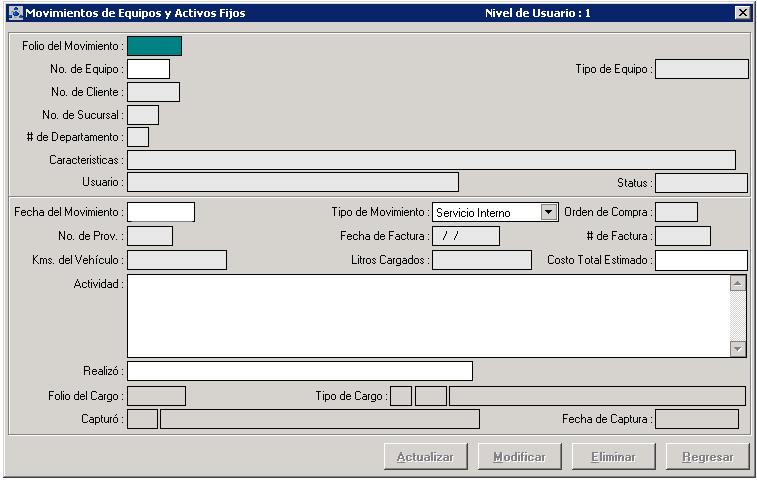The image size is (757, 480).
Task: Focus the Fecha del Movimiento field
Action: point(160,212)
